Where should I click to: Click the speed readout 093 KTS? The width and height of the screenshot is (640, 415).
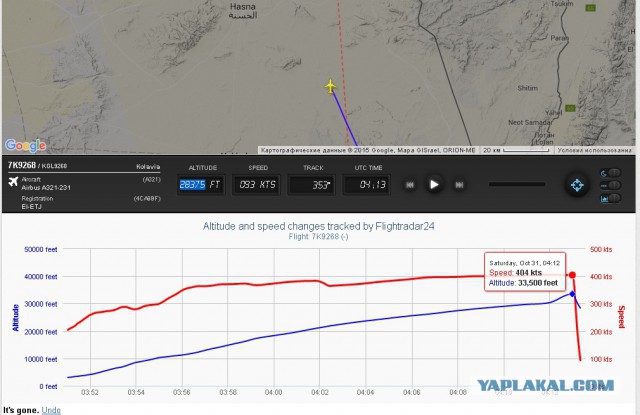pyautogui.click(x=257, y=184)
